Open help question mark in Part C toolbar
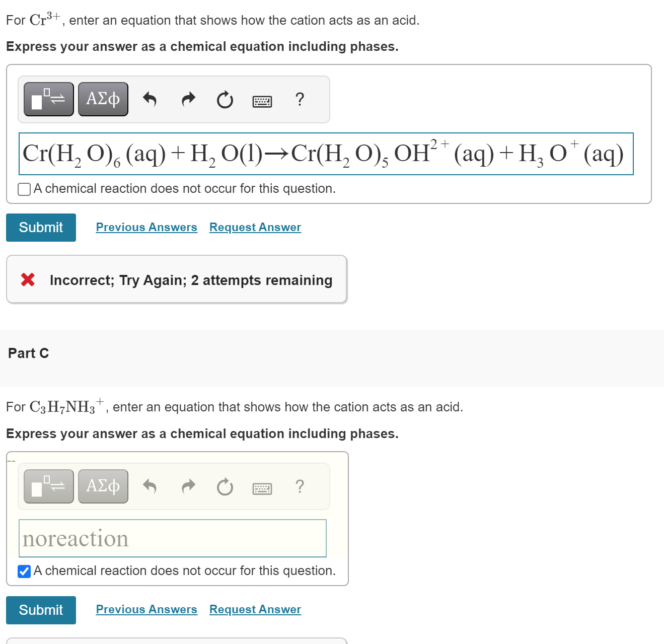This screenshot has height=644, width=664. pos(300,486)
